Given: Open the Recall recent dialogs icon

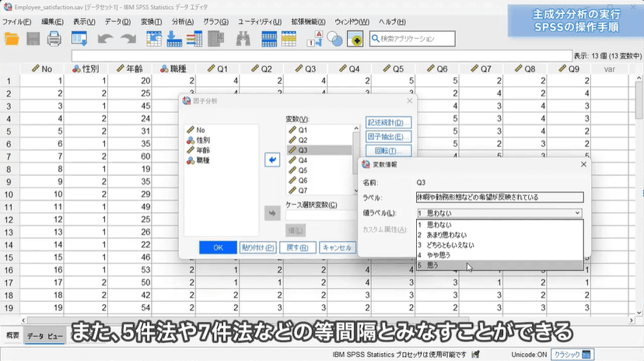Looking at the screenshot, I should [79, 38].
